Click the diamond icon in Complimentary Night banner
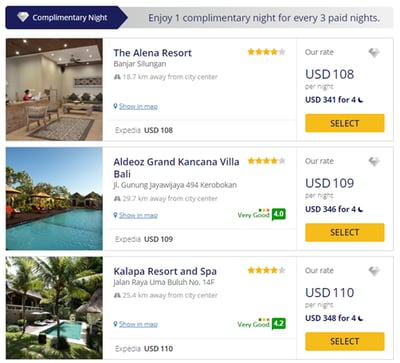The width and height of the screenshot is (400, 363). tap(23, 17)
